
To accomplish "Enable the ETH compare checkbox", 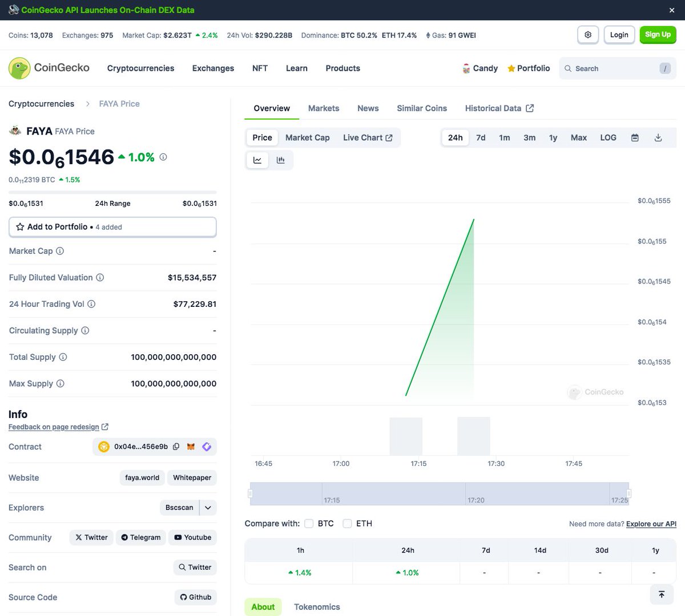I will pyautogui.click(x=347, y=524).
